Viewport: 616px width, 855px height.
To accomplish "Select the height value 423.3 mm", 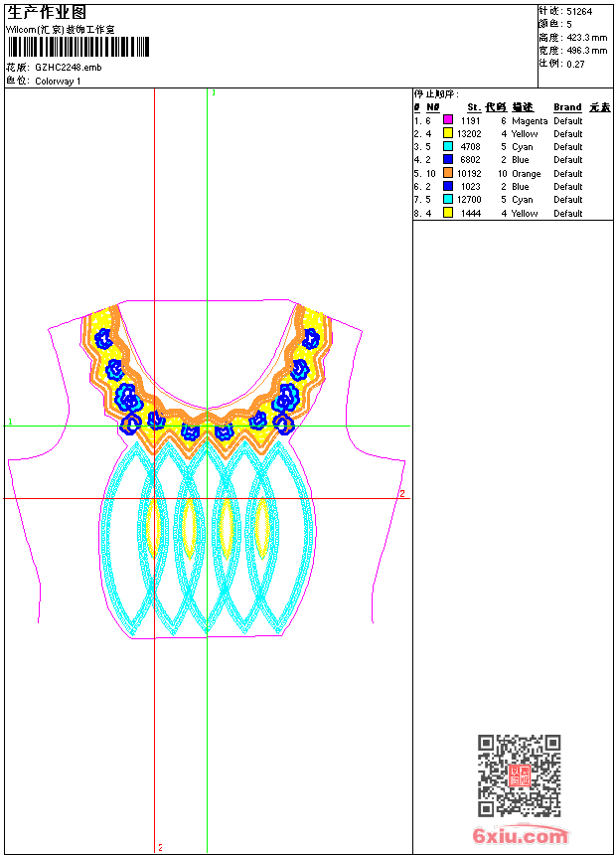I will (x=586, y=37).
